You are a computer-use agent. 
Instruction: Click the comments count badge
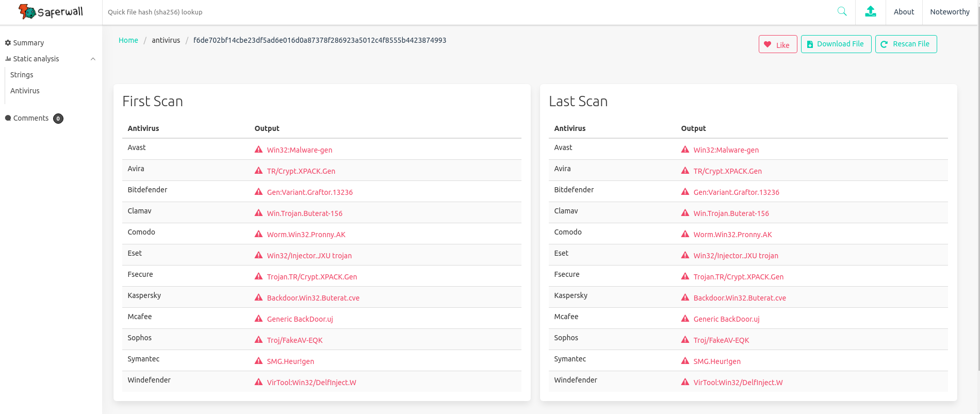click(x=58, y=119)
